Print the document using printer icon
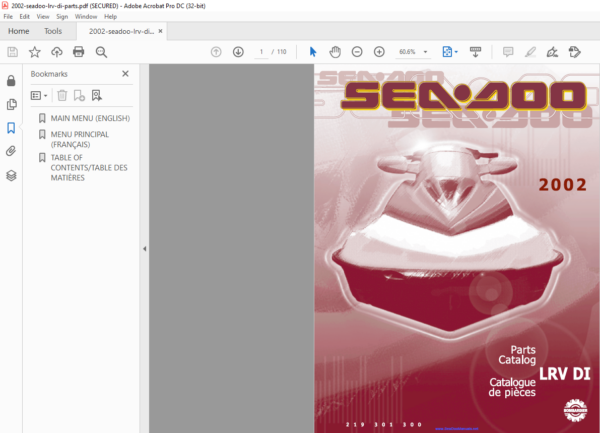 click(78, 52)
